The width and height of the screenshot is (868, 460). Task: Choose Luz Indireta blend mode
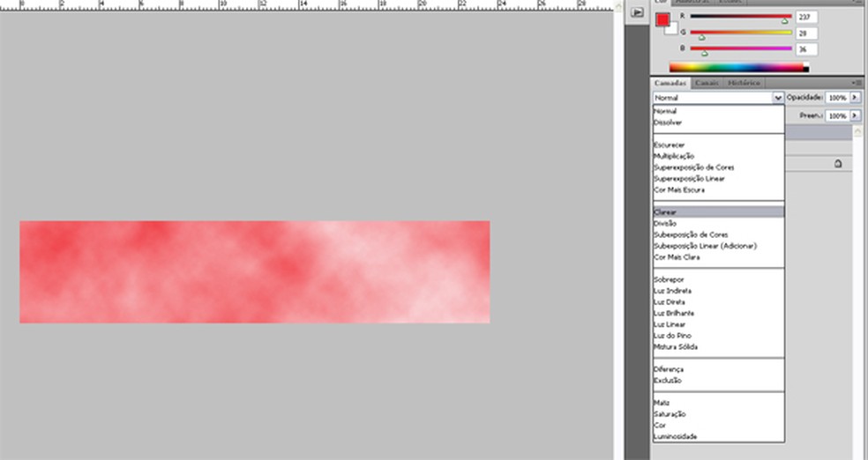pyautogui.click(x=719, y=291)
